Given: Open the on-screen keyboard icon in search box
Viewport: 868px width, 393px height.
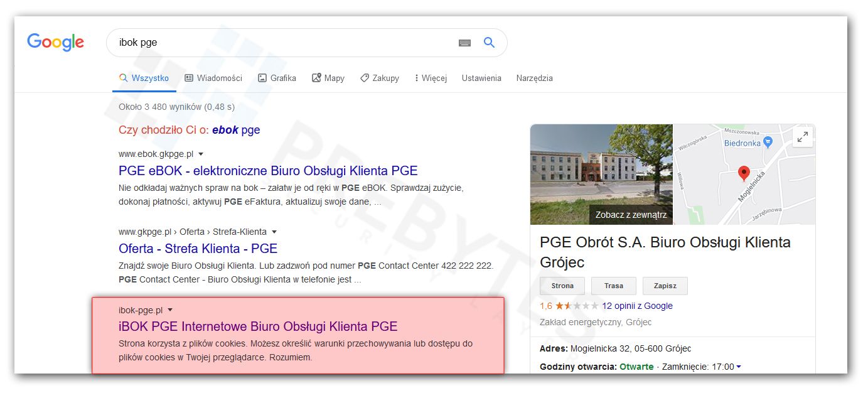Looking at the screenshot, I should 464,43.
